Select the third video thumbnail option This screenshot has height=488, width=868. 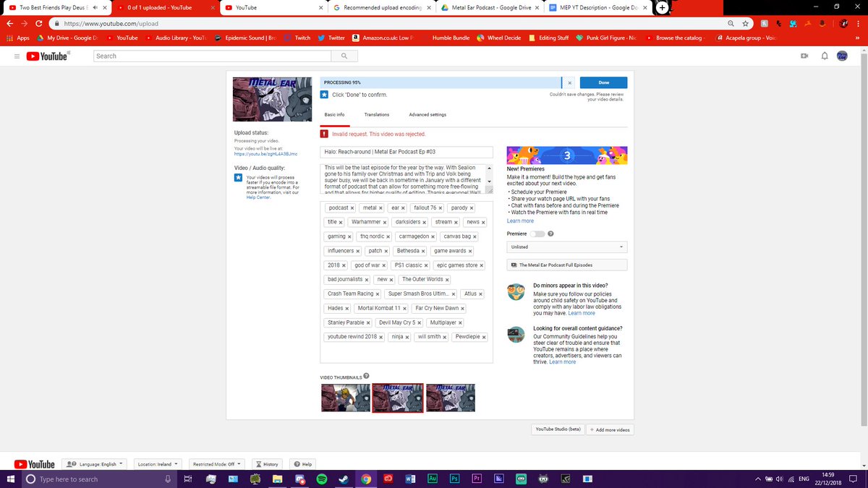451,398
